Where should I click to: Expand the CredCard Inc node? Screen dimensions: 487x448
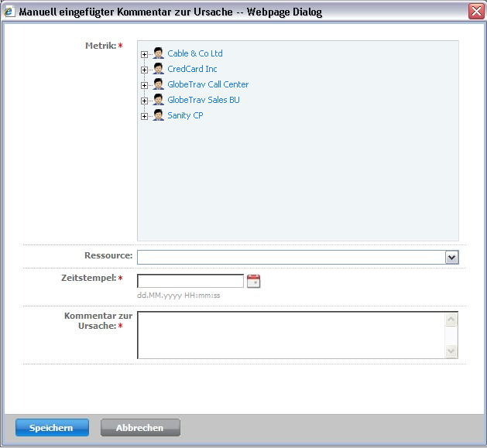tap(144, 70)
